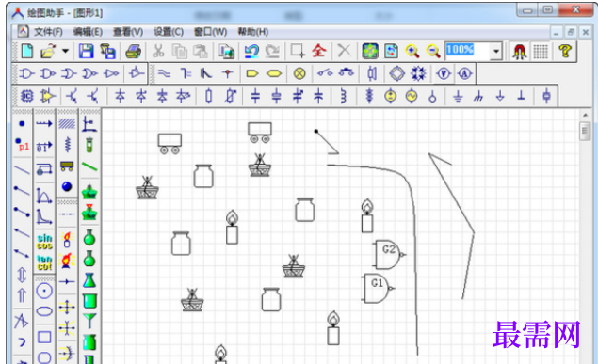Select the circle with center tool
The height and width of the screenshot is (364, 598).
coord(44,291)
